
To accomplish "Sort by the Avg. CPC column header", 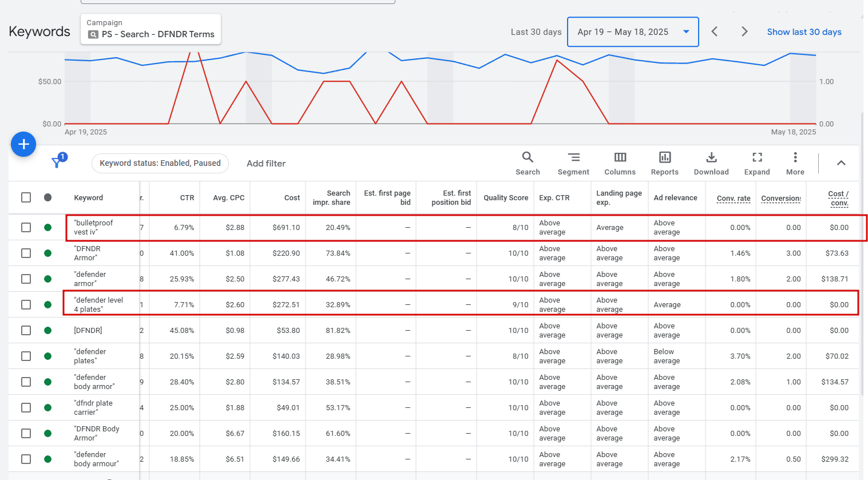I will (229, 198).
